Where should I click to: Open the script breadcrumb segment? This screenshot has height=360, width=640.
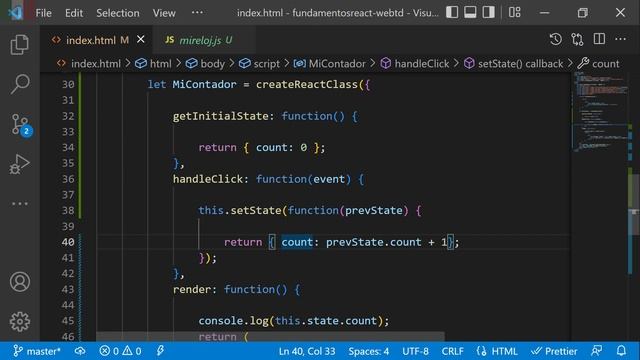(260, 64)
